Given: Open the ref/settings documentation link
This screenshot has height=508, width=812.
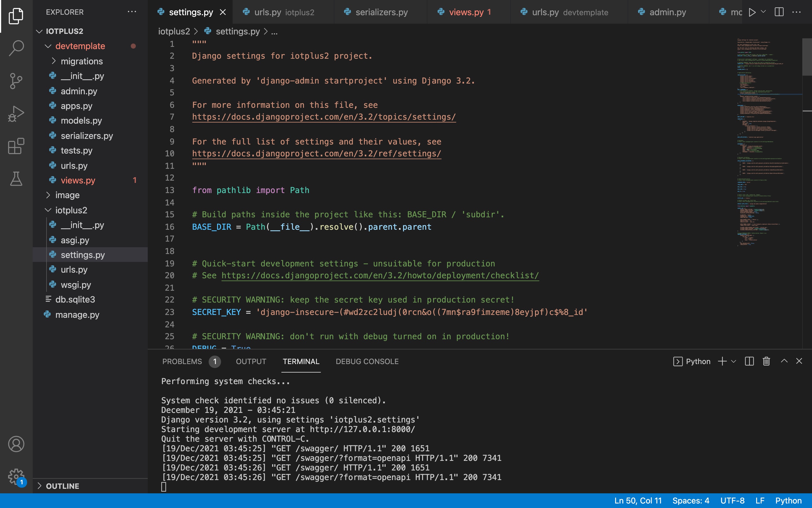Looking at the screenshot, I should coord(316,154).
